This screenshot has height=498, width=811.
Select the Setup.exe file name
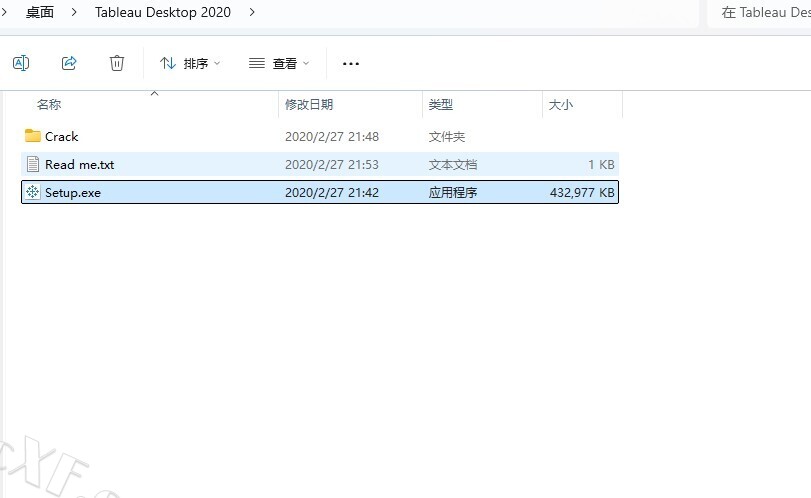click(x=73, y=193)
